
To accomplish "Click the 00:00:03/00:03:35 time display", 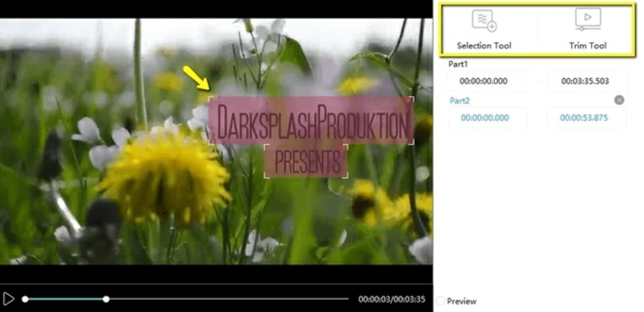I will (x=391, y=299).
